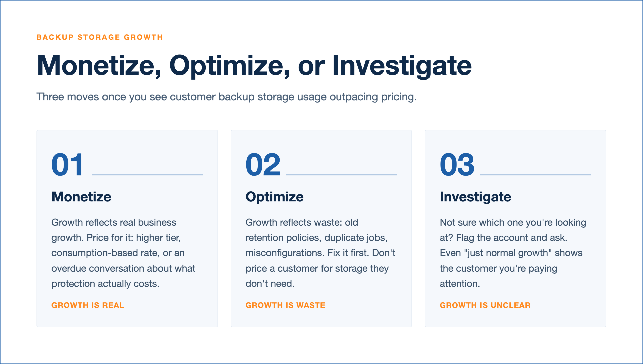Click the large number 02

[263, 165]
